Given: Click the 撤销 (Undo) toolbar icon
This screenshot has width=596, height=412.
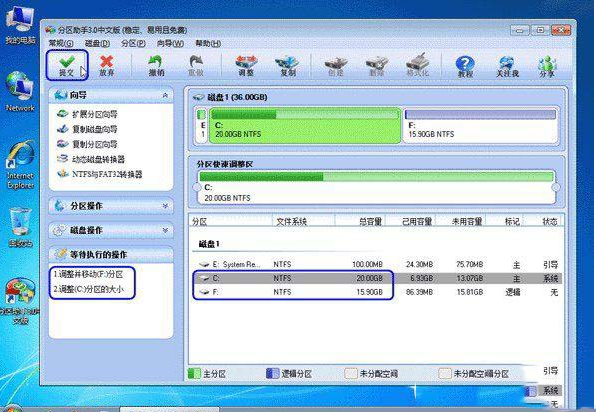Looking at the screenshot, I should (156, 65).
